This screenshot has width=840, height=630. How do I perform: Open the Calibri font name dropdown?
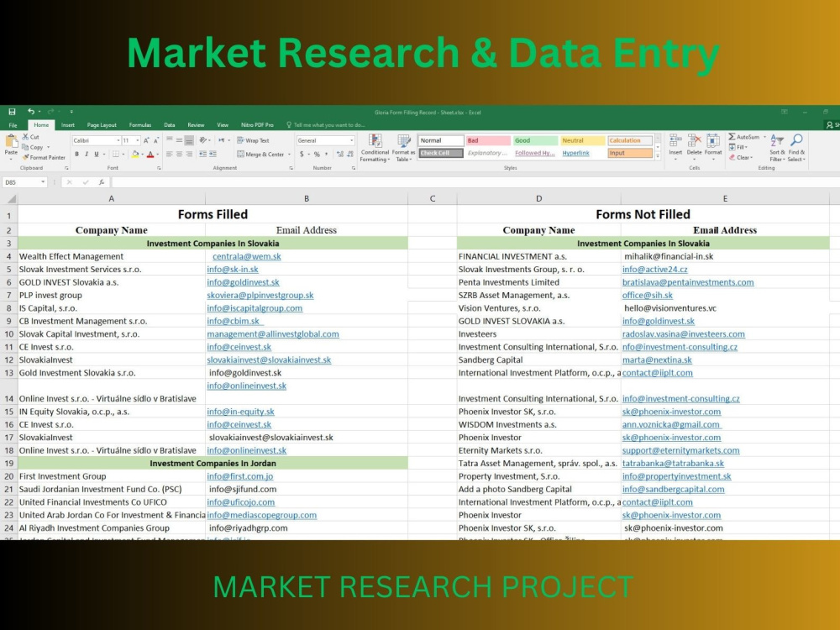coord(118,140)
